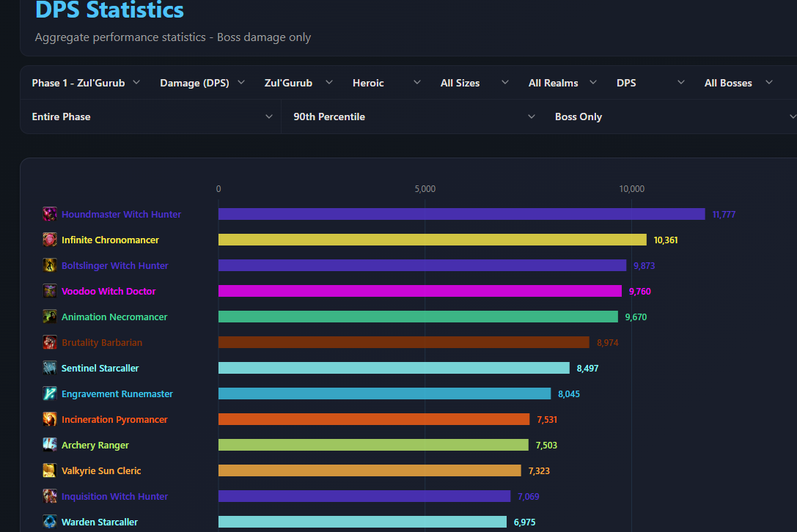Click the yellow Infinite Chronomancer bar
797x532 pixels.
tap(433, 240)
